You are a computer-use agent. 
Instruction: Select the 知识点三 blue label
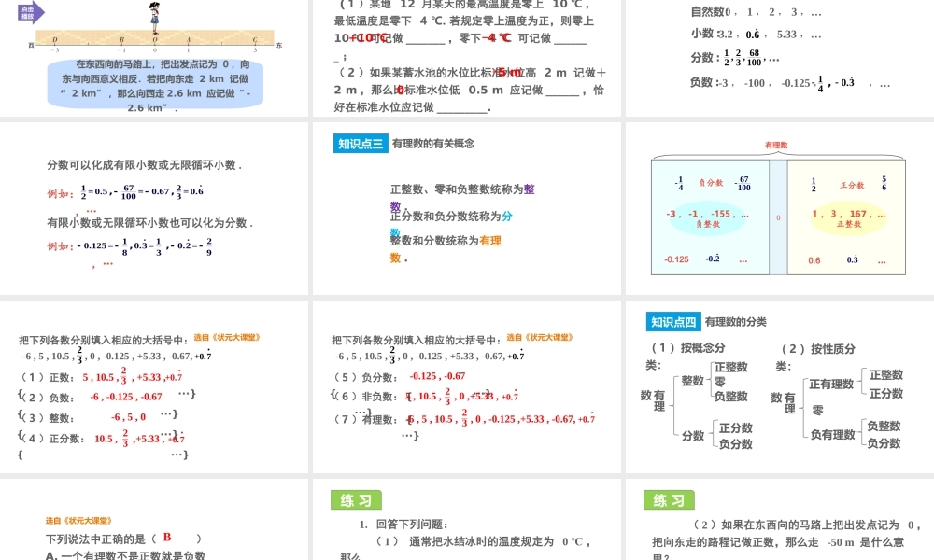361,144
